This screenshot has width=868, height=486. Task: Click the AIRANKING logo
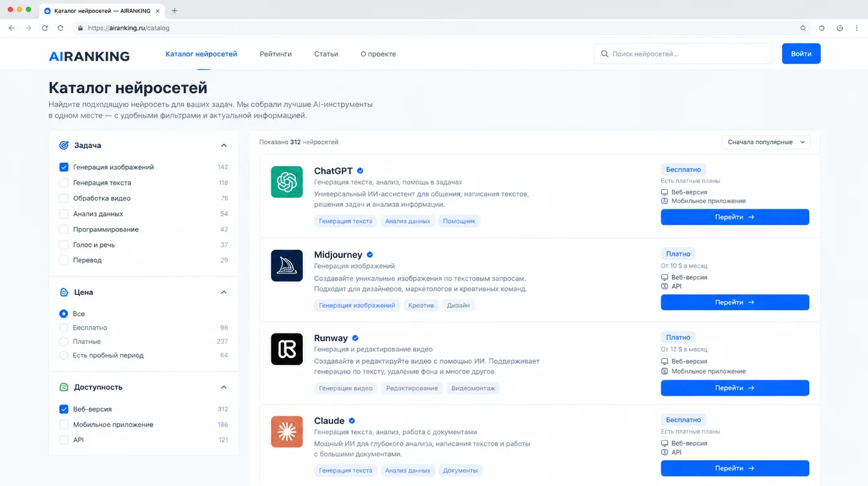click(89, 56)
